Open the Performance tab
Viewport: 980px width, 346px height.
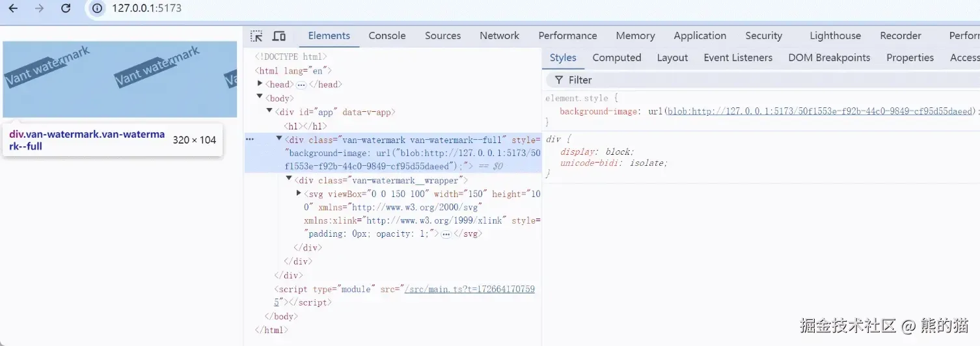567,36
